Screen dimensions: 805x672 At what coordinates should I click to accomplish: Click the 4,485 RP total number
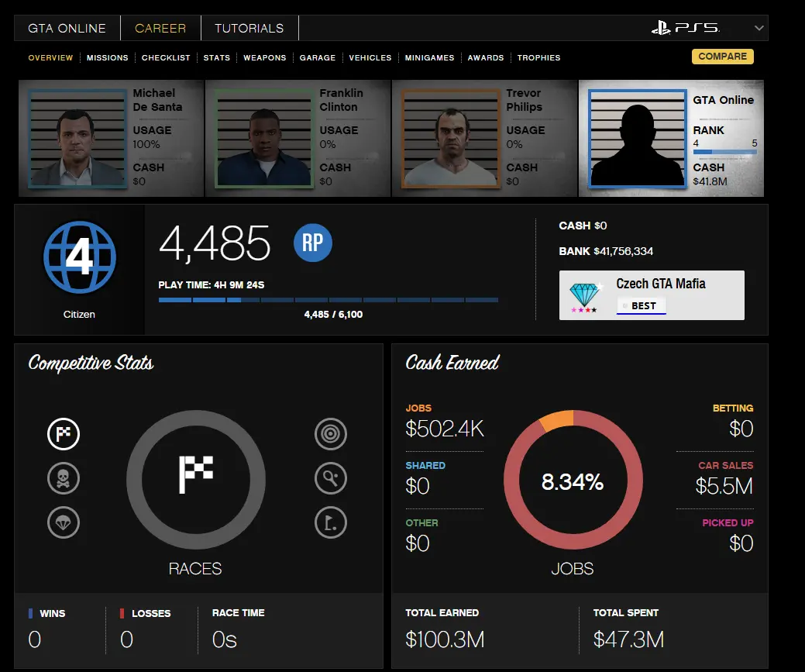(x=215, y=243)
